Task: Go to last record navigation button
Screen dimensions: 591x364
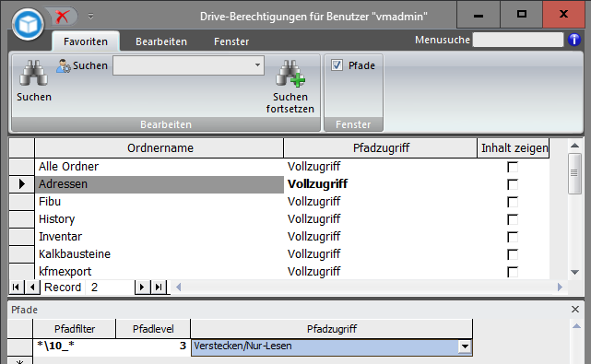Action: 160,288
